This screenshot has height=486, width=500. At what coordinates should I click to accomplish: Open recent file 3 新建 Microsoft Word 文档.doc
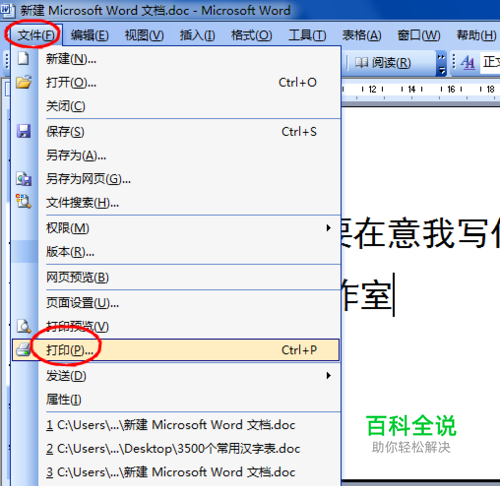pyautogui.click(x=176, y=472)
